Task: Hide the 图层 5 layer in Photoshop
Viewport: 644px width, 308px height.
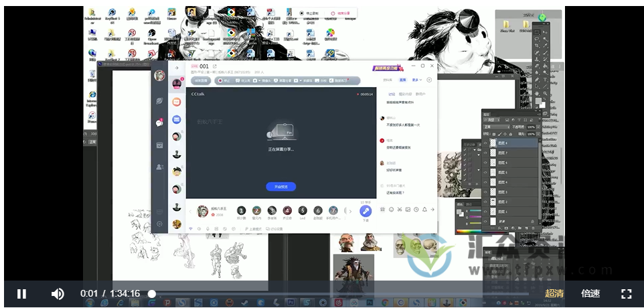Action: pyautogui.click(x=485, y=173)
